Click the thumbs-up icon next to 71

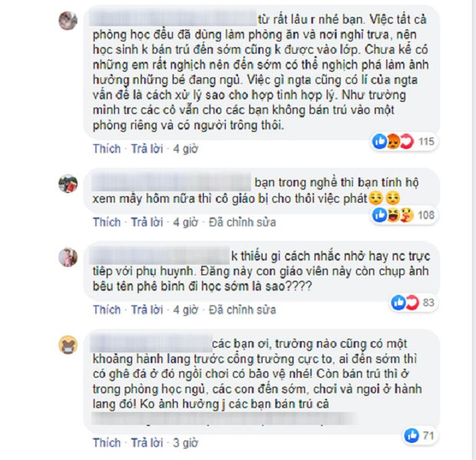tap(411, 436)
